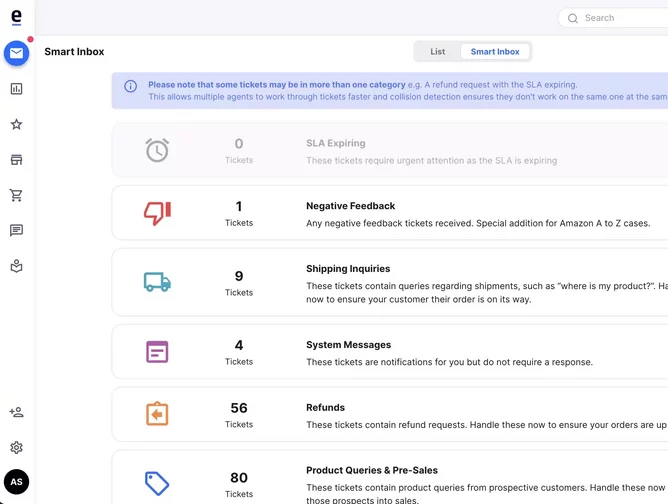This screenshot has height=504, width=668.
Task: Click the 1 count in Negative Feedback
Action: [x=239, y=206]
